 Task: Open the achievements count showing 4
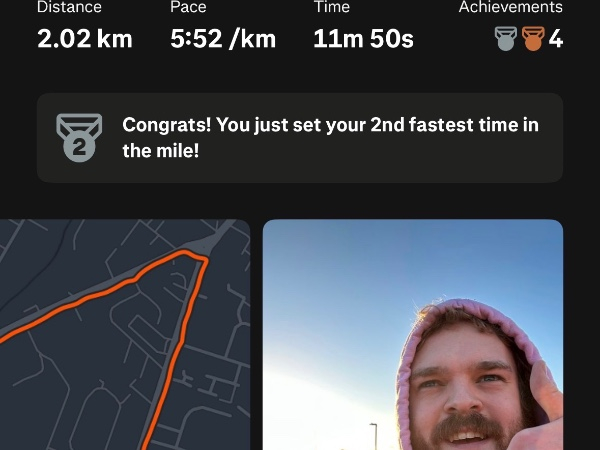click(556, 39)
